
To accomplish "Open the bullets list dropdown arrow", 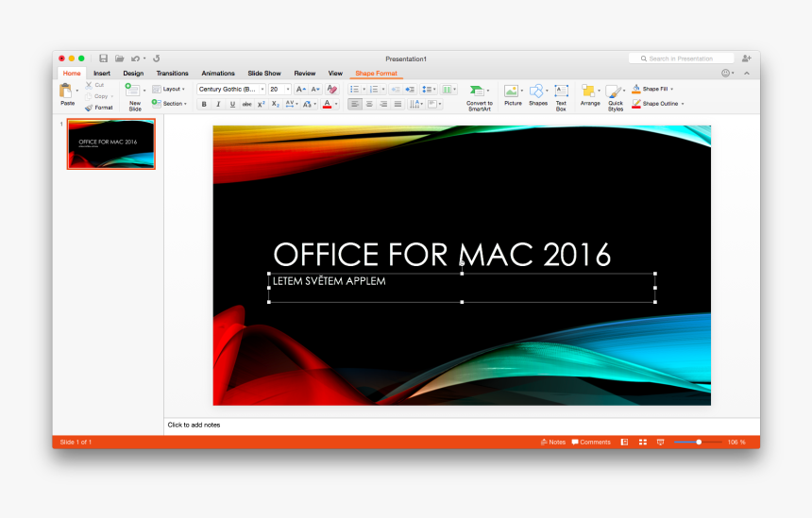I will pyautogui.click(x=364, y=89).
